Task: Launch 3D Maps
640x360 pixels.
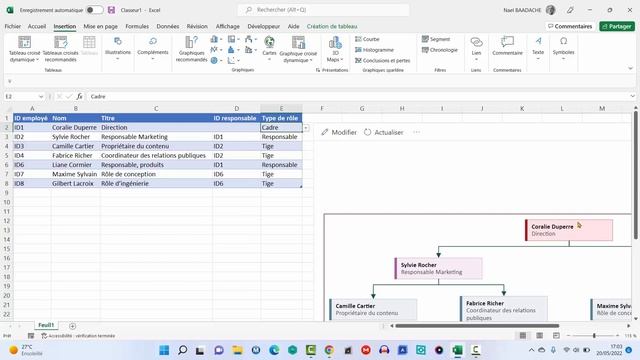Action: [335, 49]
